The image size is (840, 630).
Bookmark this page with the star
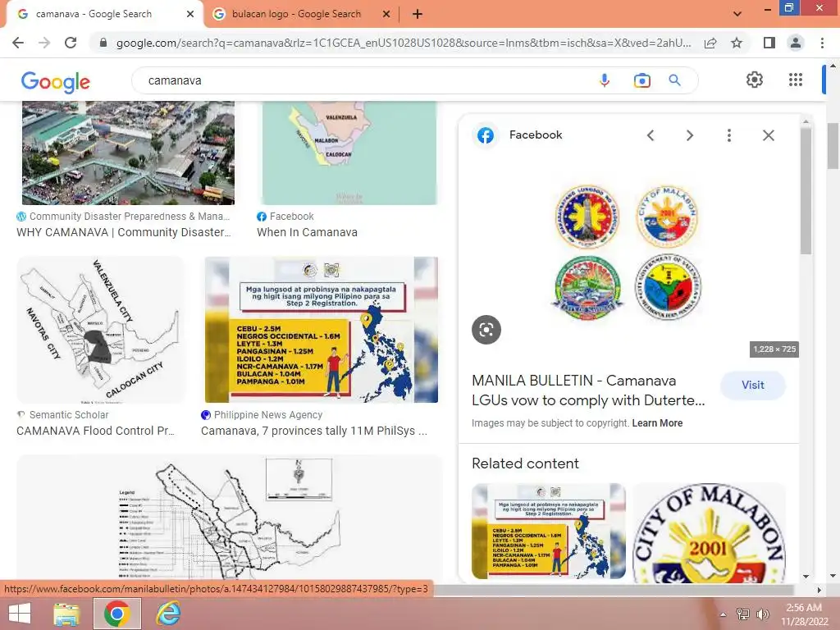pos(737,43)
